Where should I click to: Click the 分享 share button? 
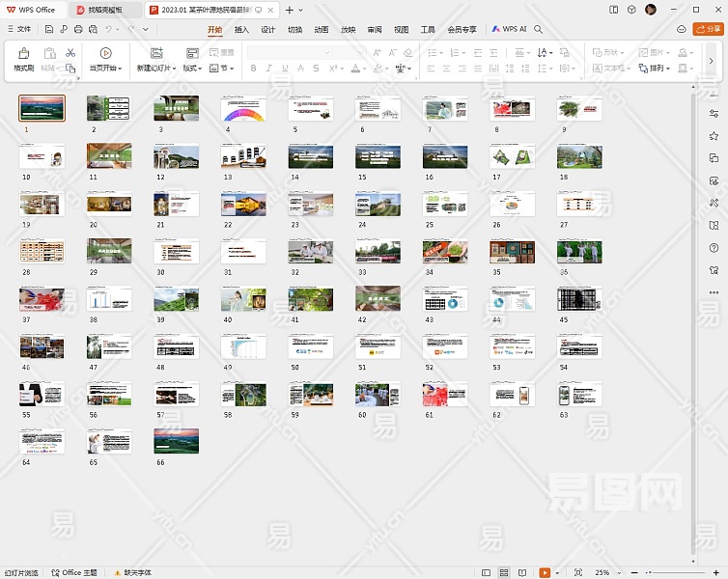[x=707, y=30]
